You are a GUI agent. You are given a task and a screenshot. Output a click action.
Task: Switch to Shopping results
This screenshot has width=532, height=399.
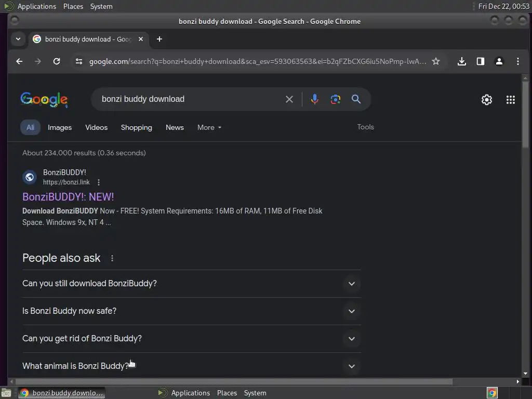click(137, 128)
